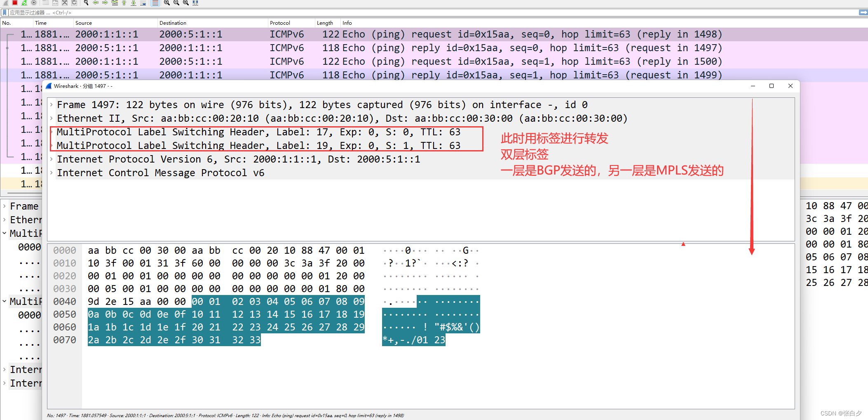Toggle auto-scroll during live capture

pyautogui.click(x=143, y=2)
